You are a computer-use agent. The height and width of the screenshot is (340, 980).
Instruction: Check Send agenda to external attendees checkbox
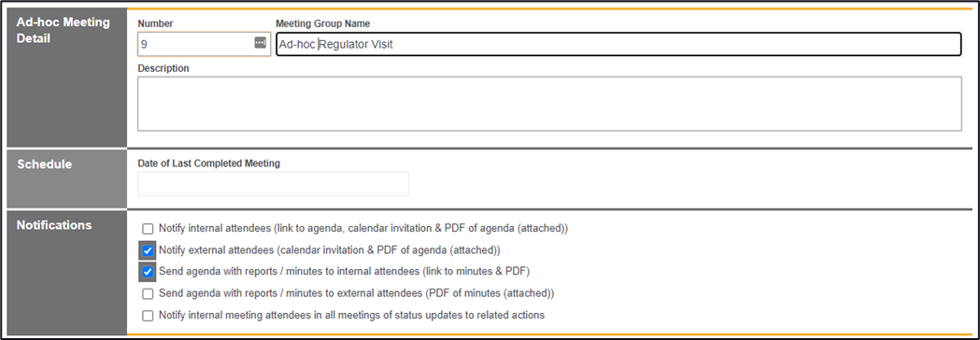148,293
